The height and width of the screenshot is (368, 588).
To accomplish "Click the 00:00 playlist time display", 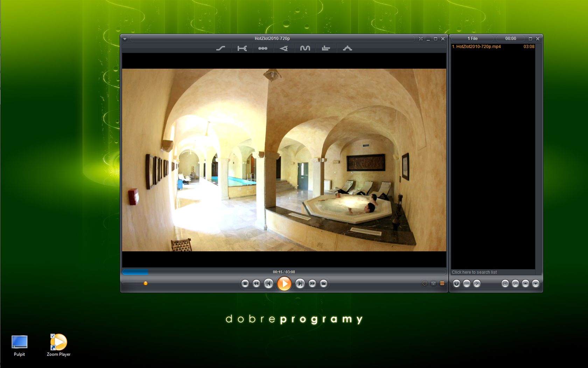I will (x=511, y=39).
